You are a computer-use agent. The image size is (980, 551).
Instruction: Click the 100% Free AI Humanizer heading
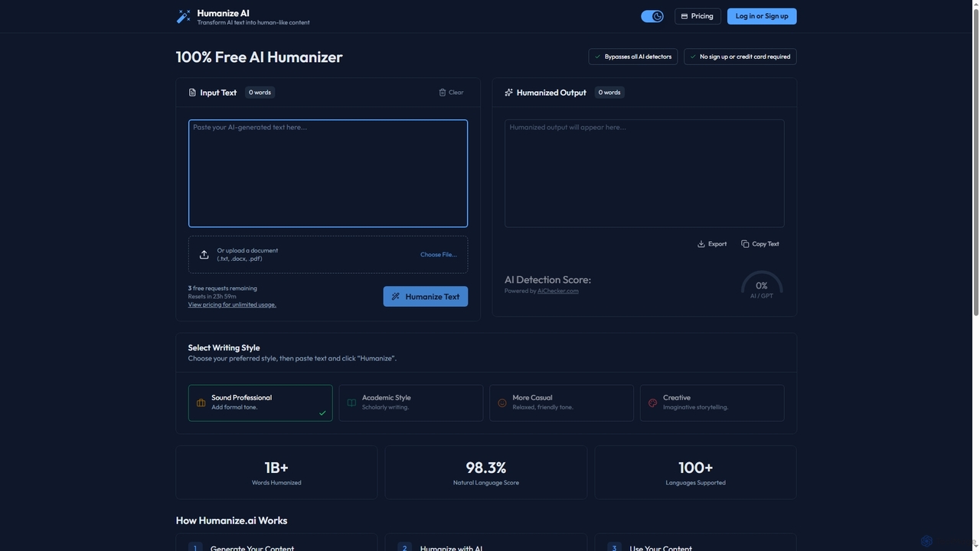260,57
